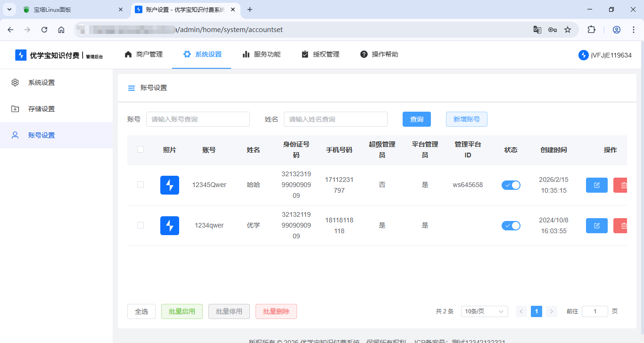Screen dimensions: 644x343
Task: Open 系统设置 via the gear icon in sidebar
Action: coord(15,82)
